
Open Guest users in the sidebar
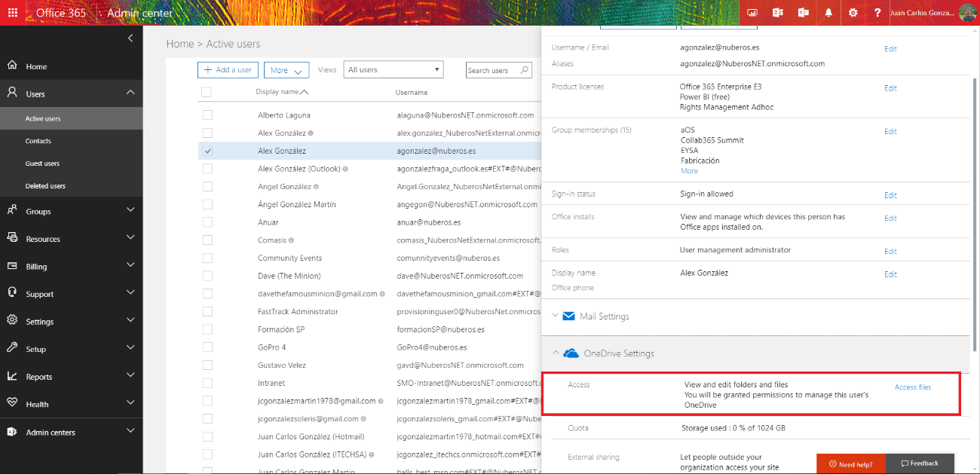coord(42,164)
